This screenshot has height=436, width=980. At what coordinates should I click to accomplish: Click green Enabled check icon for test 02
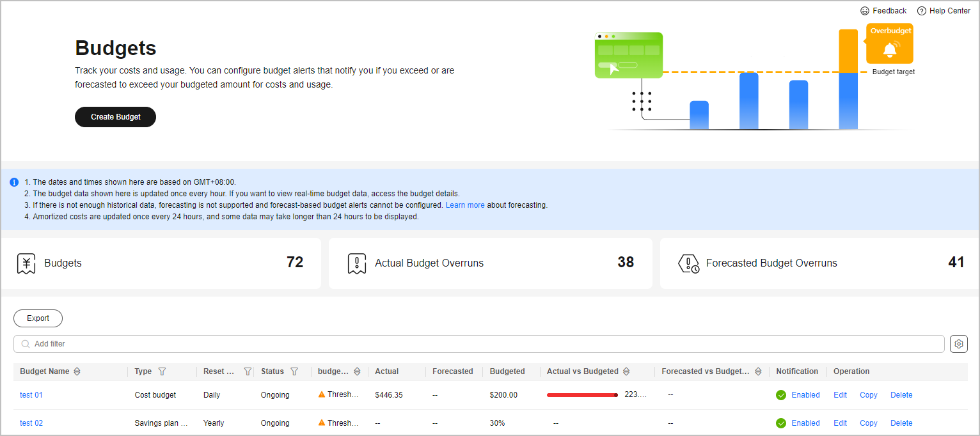[781, 423]
